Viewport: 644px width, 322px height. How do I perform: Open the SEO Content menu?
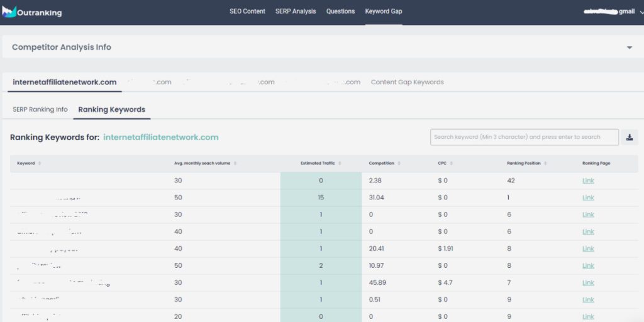point(247,11)
